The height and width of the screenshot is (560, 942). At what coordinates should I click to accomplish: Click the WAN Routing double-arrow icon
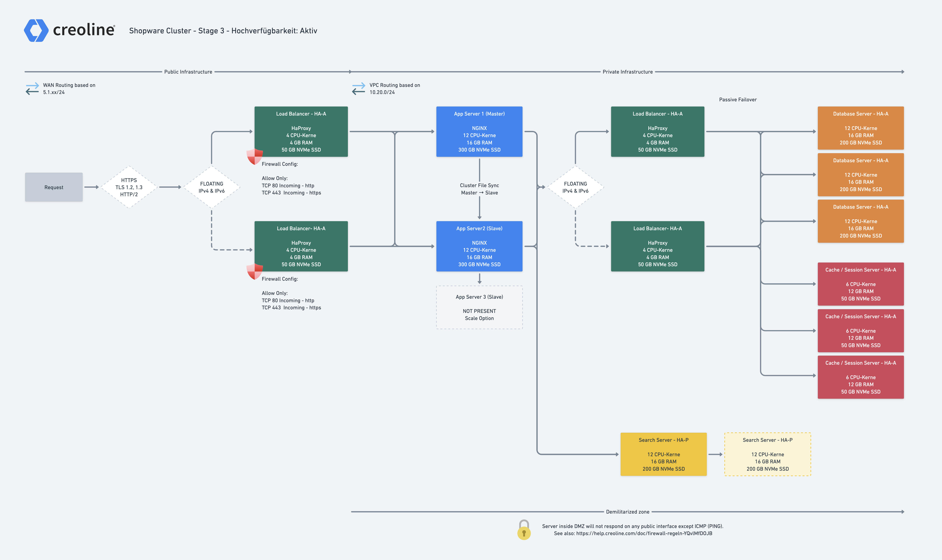[32, 89]
